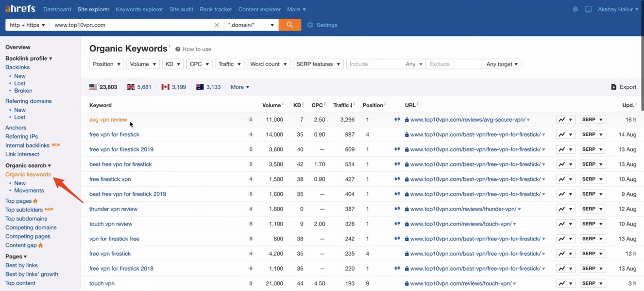Click the Settings gear icon

click(x=310, y=25)
